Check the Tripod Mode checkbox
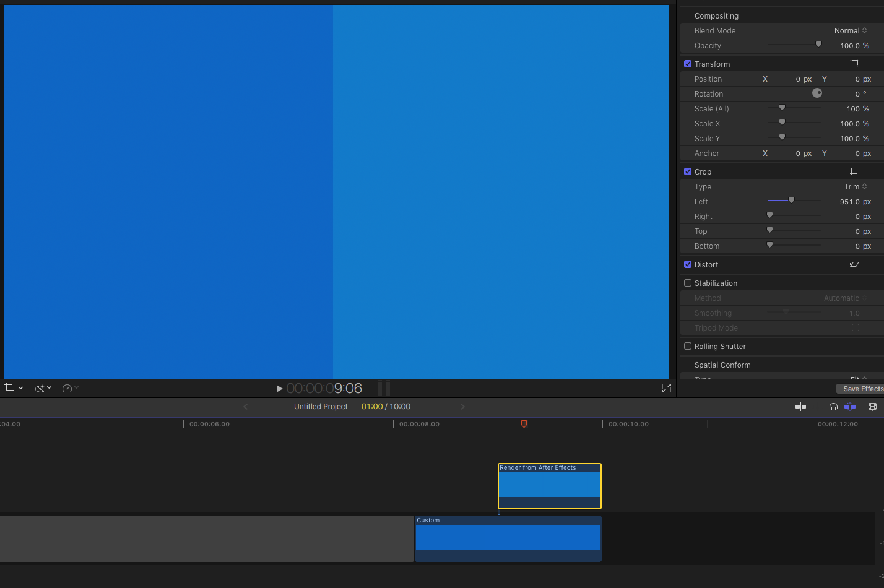Screen dimensions: 884x588 [856, 327]
